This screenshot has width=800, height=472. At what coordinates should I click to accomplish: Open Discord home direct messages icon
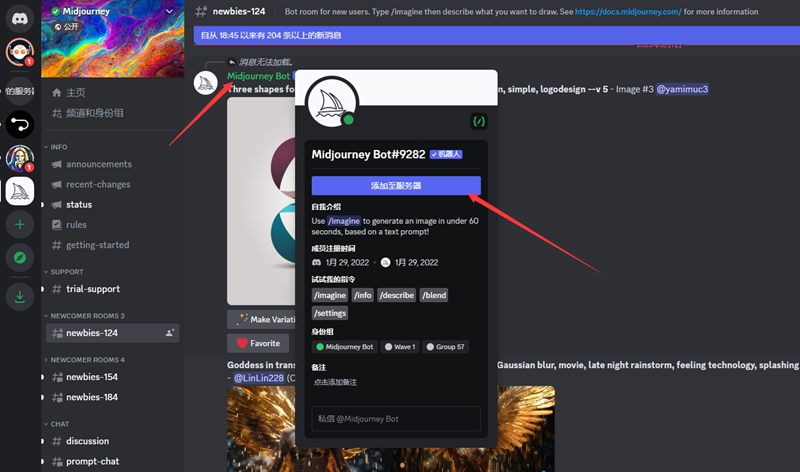pyautogui.click(x=19, y=19)
